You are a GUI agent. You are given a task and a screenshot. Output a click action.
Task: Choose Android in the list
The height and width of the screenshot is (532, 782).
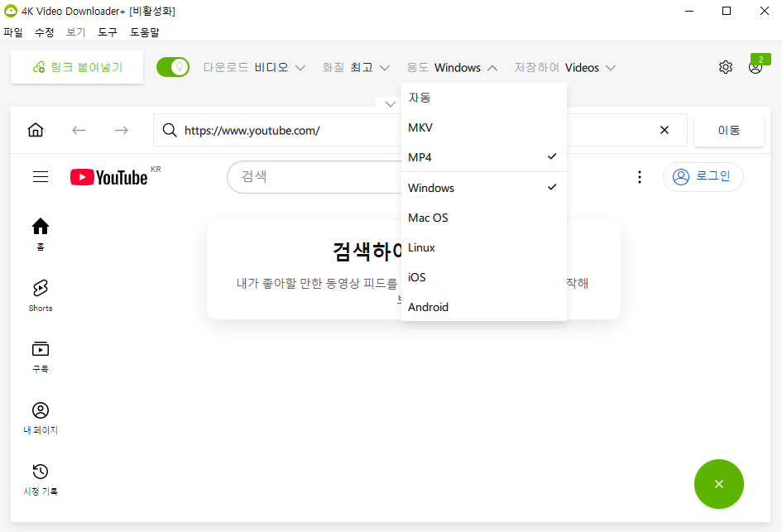coord(484,307)
